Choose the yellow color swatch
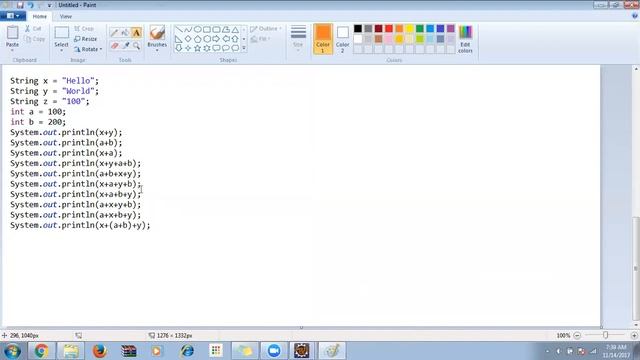Screen dimensions: 640x360 409,29
